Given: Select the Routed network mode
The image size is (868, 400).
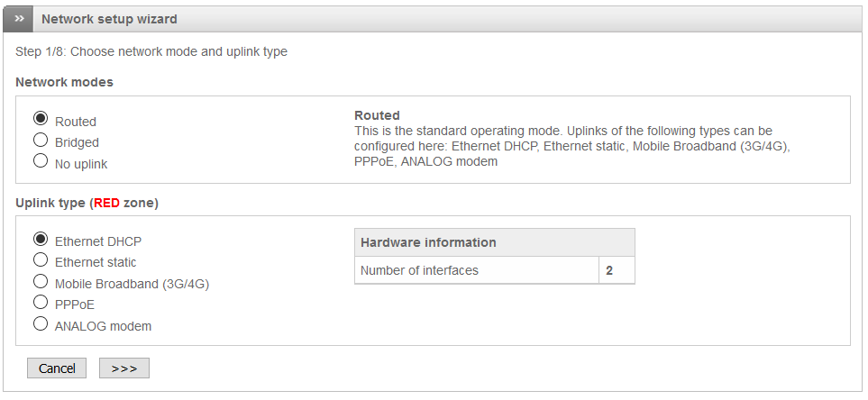Looking at the screenshot, I should [x=41, y=118].
